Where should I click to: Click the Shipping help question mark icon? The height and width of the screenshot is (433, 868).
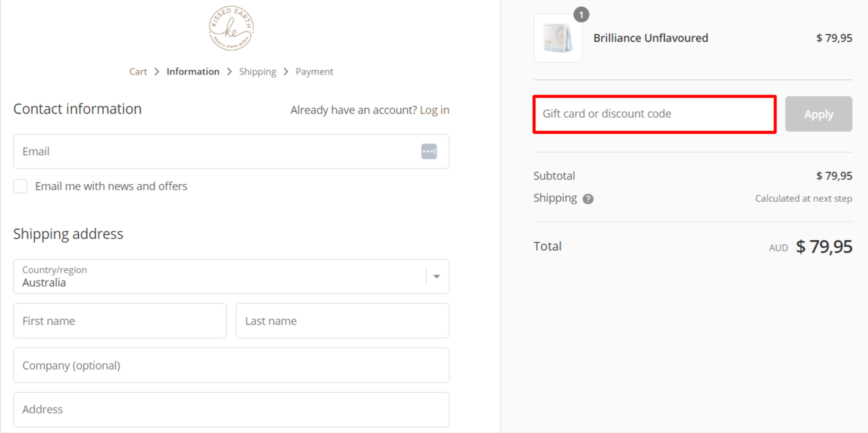(588, 199)
